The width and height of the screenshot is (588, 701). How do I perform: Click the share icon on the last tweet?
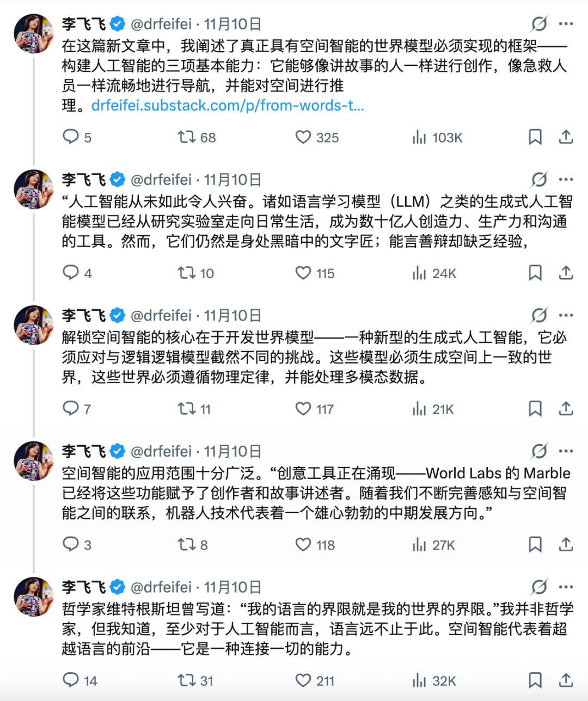[566, 681]
